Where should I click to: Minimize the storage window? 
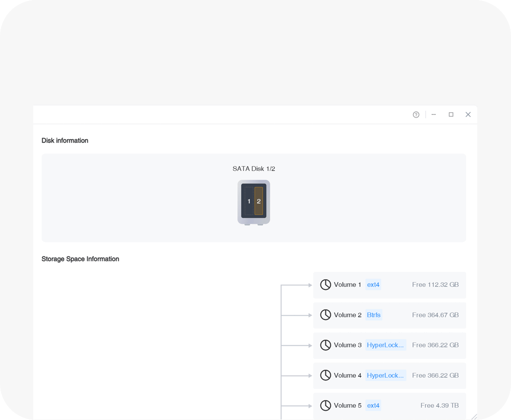(x=434, y=114)
